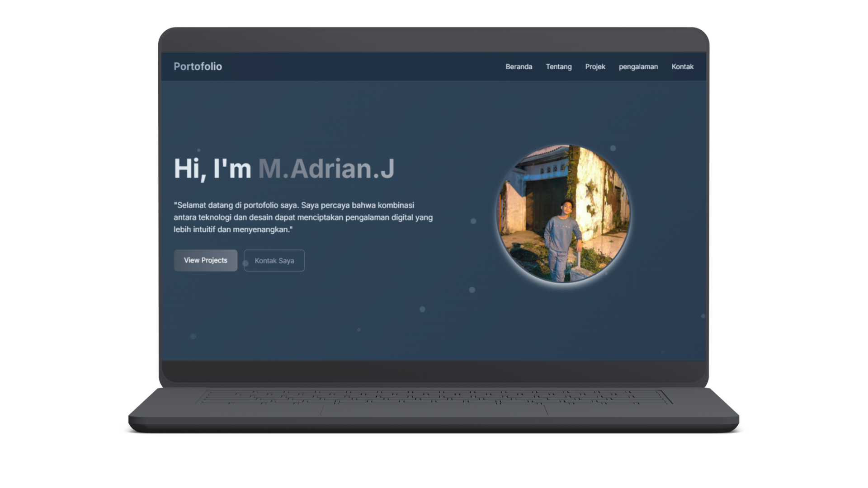Open the Tentang section
This screenshot has height=488, width=868.
point(558,66)
